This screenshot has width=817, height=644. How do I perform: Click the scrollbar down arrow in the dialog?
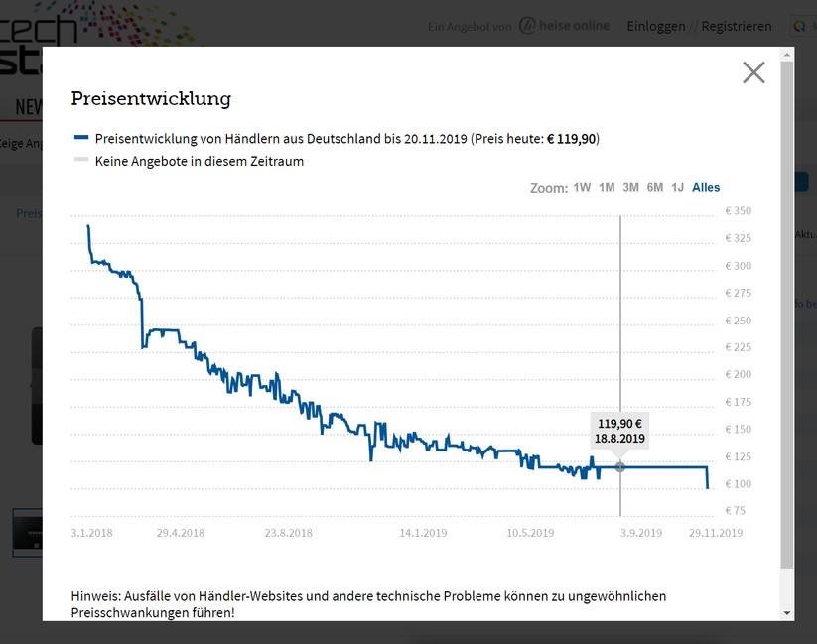[x=787, y=613]
